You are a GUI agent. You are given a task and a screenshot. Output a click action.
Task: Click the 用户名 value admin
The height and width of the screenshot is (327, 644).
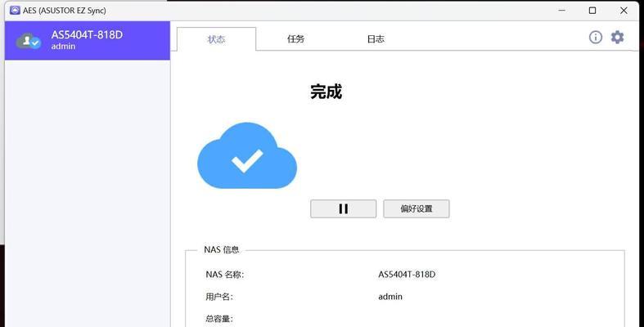click(390, 297)
